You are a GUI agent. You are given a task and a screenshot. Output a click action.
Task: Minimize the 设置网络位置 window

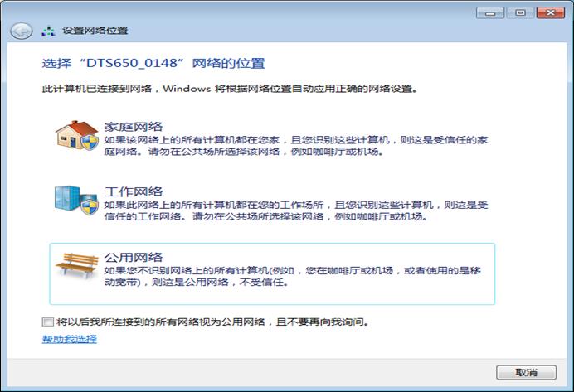tap(489, 12)
